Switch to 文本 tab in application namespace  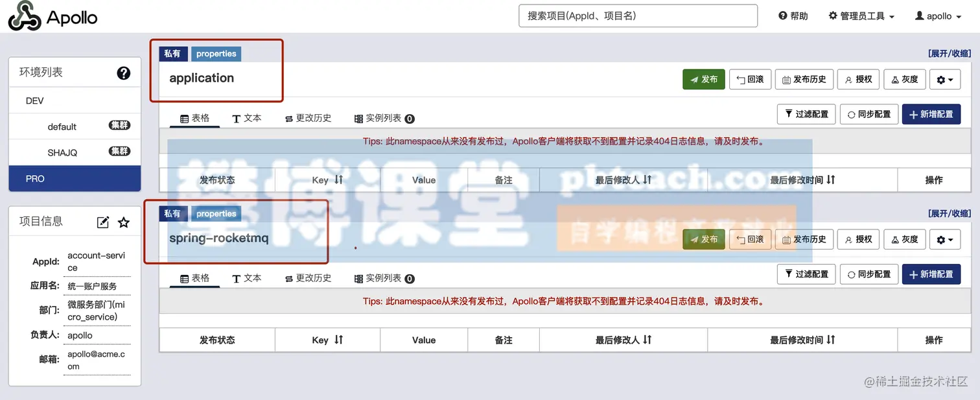coord(246,118)
